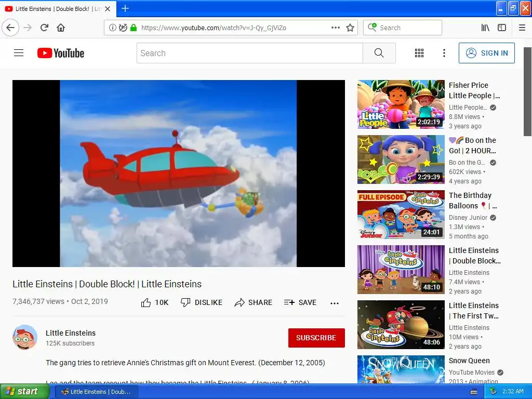This screenshot has width=532, height=399.
Task: Go to the YouTube home logo
Action: click(61, 53)
